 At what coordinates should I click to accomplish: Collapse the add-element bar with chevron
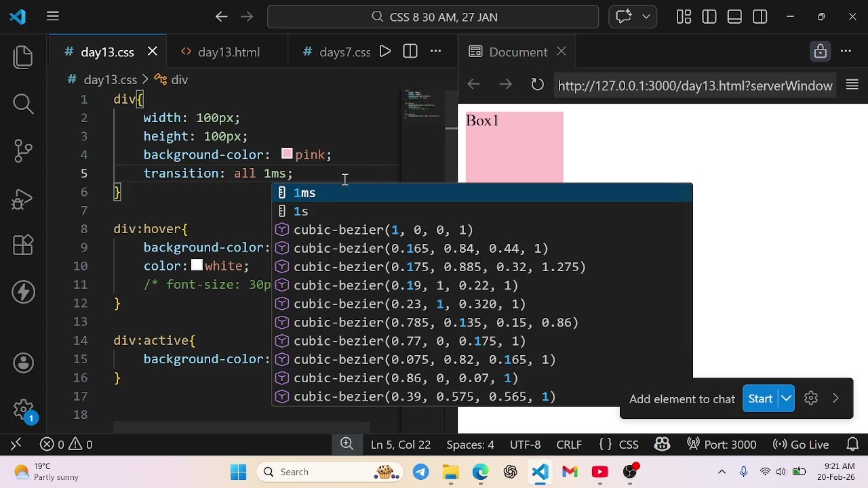click(835, 399)
